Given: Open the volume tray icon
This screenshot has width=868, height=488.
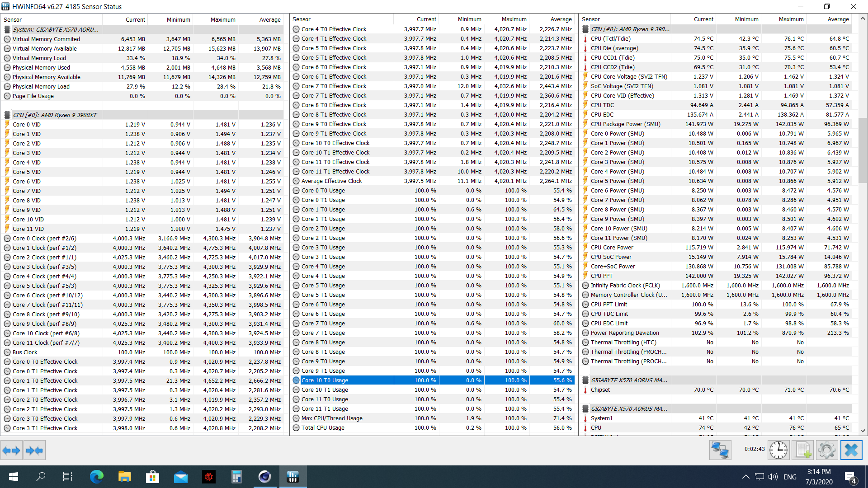Looking at the screenshot, I should pos(773,477).
